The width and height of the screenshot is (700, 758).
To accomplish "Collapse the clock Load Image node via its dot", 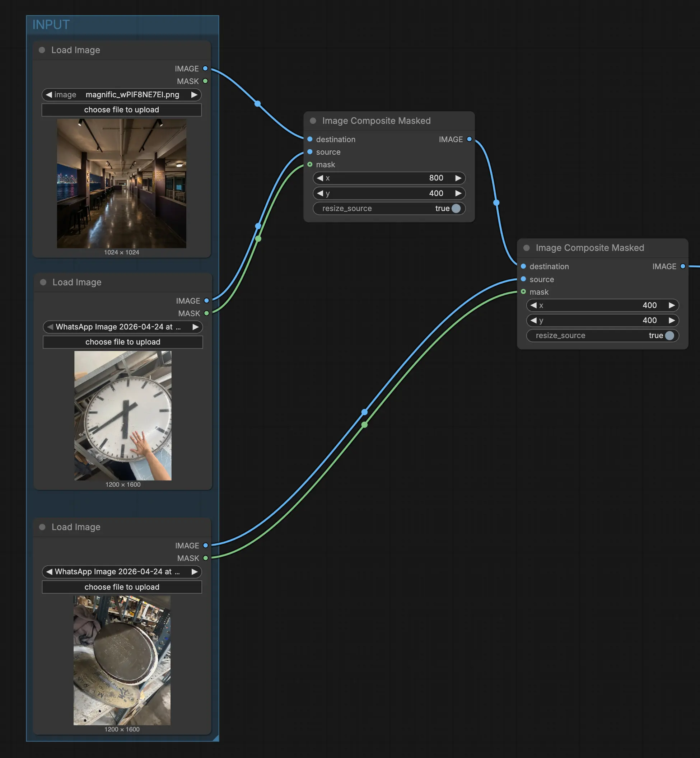I will pyautogui.click(x=43, y=282).
